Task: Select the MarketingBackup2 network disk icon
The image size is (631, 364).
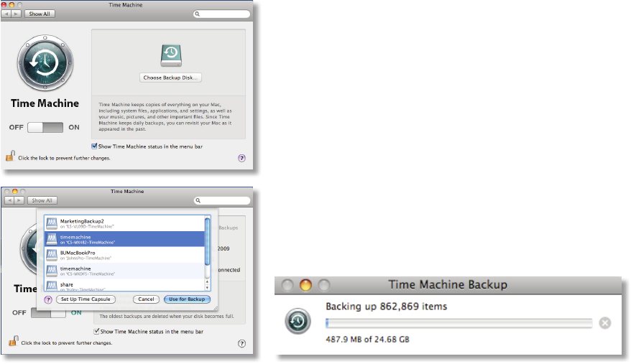Action: click(x=52, y=223)
